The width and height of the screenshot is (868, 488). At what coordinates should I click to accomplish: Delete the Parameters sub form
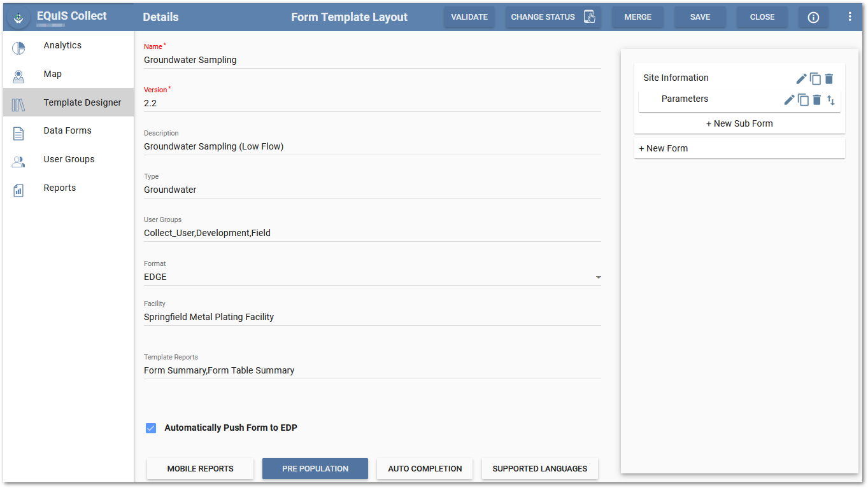816,100
